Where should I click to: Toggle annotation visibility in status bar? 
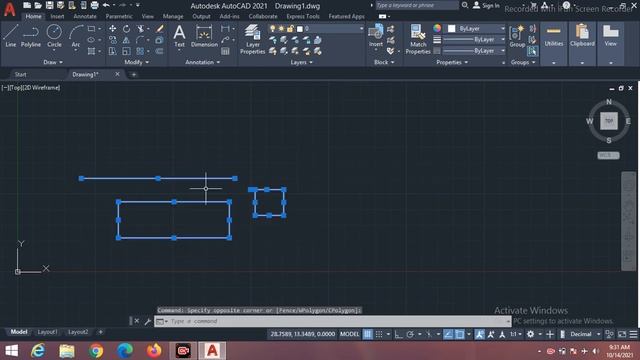(480, 334)
